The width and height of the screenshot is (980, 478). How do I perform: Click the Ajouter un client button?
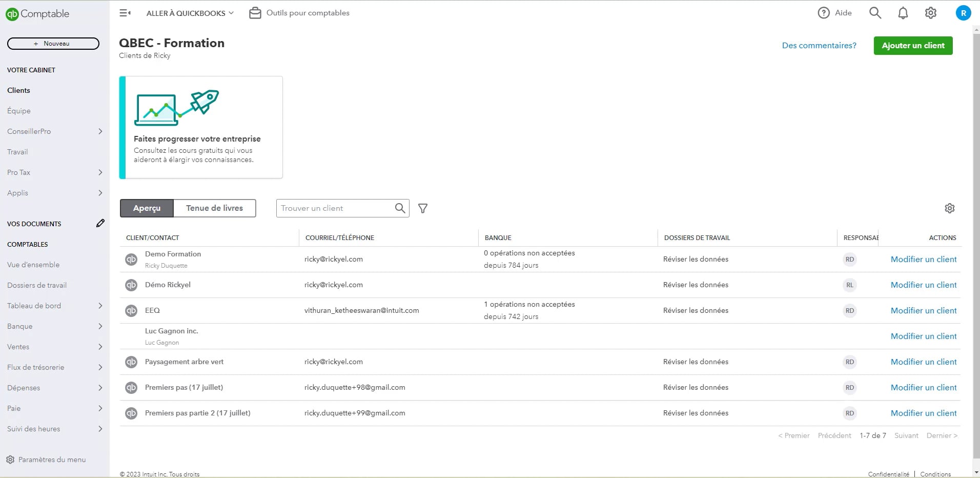click(x=913, y=45)
